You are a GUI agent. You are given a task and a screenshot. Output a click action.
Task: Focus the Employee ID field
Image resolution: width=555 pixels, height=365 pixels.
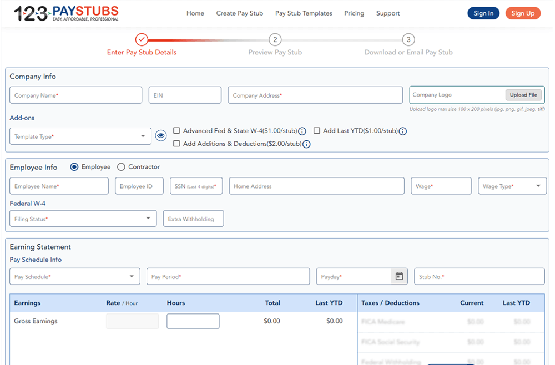pyautogui.click(x=139, y=186)
